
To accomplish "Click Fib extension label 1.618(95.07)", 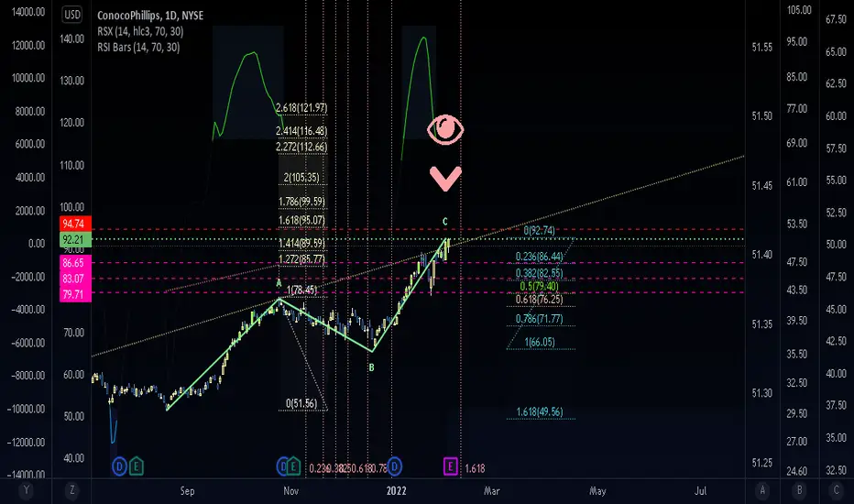I will 301,220.
